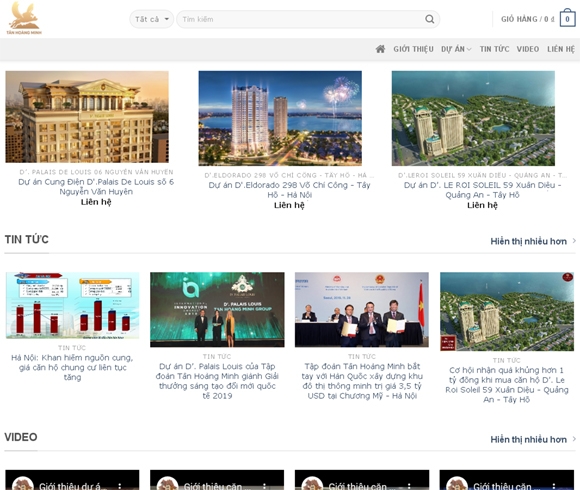Open the Innovation award news thumbnail
The height and width of the screenshot is (490, 580).
pos(217,310)
